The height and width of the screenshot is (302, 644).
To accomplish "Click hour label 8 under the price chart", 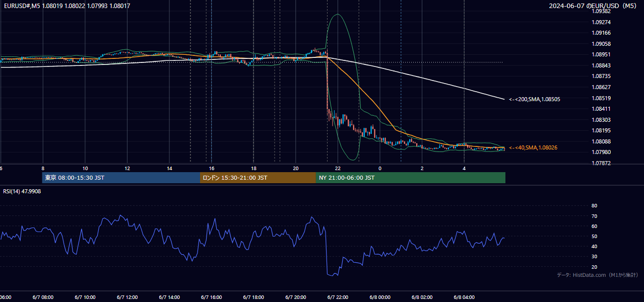I will tap(43, 168).
